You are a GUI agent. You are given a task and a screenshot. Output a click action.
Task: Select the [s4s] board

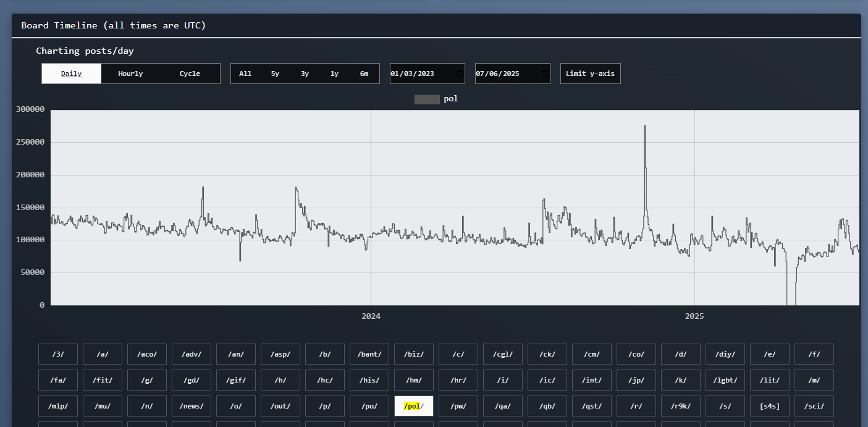[770, 406]
